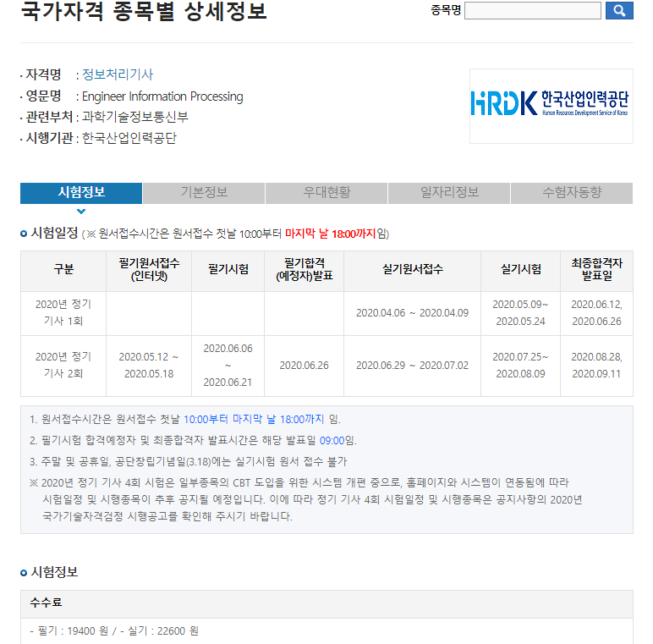Click the page title 국가자격 종목별 상세정보

pos(144,11)
